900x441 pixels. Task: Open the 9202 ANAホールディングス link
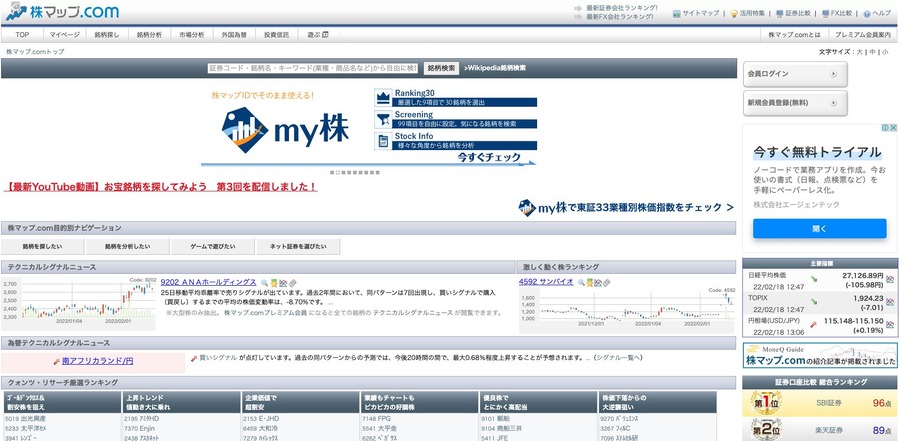click(208, 282)
